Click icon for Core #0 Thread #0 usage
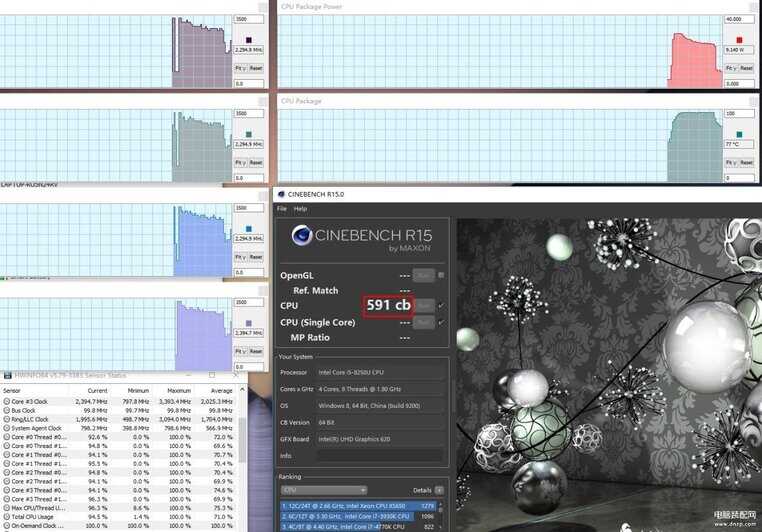 point(6,437)
